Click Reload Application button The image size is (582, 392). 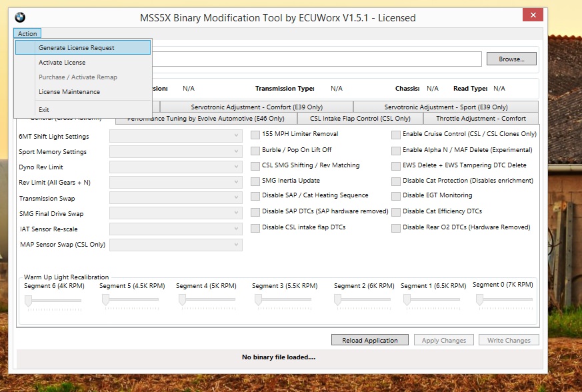370,340
